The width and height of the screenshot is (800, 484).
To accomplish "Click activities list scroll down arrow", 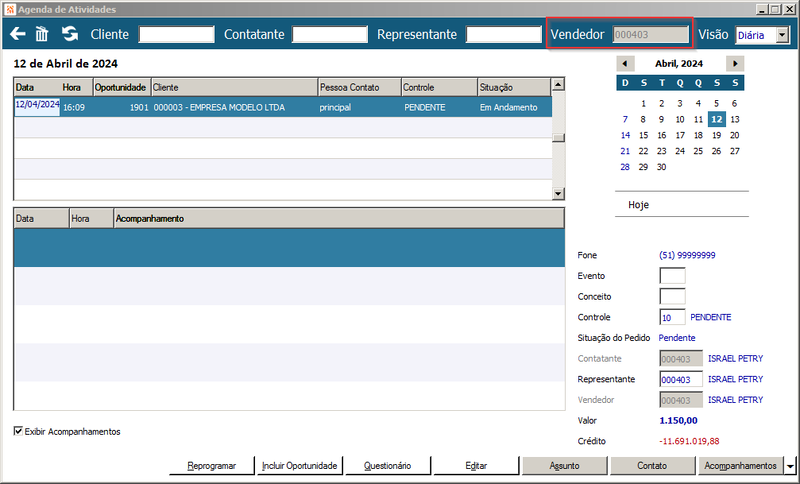I will [558, 193].
